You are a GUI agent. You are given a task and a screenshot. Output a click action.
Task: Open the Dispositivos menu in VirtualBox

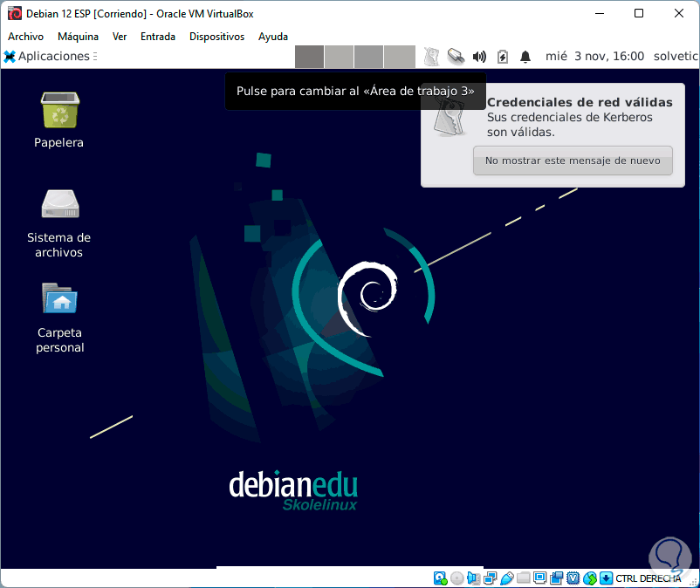pyautogui.click(x=217, y=37)
